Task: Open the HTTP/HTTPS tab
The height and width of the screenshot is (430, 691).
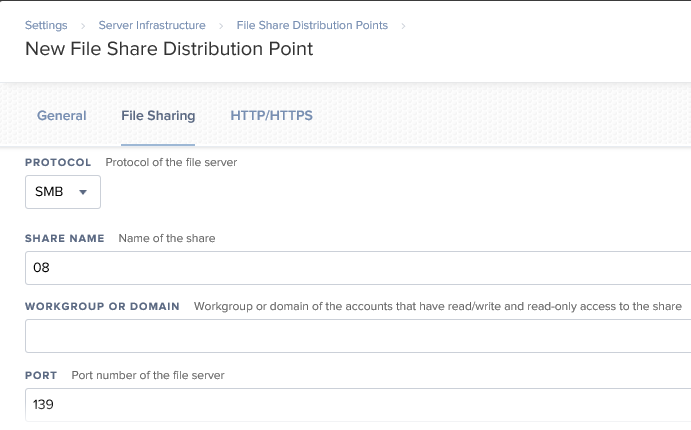Action: [x=271, y=115]
